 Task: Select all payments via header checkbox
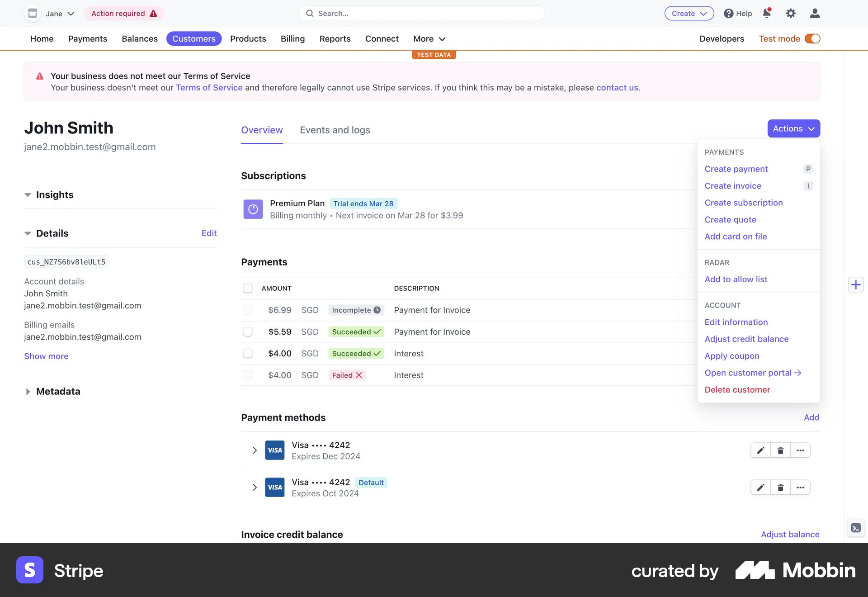click(248, 288)
